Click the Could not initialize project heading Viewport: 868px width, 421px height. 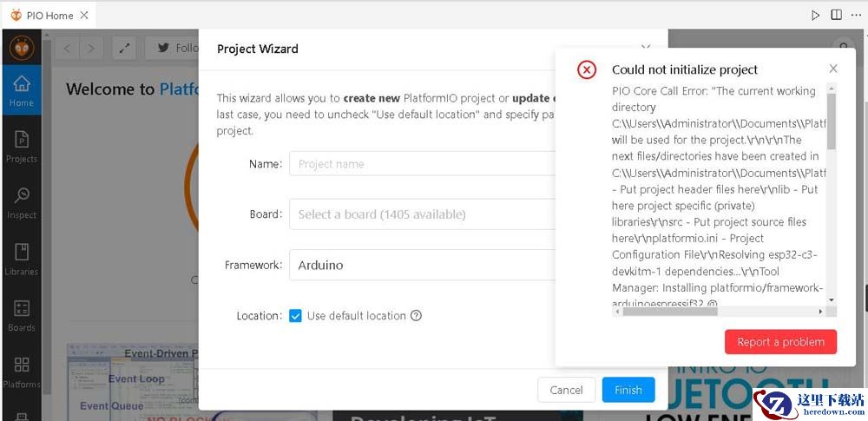point(685,69)
